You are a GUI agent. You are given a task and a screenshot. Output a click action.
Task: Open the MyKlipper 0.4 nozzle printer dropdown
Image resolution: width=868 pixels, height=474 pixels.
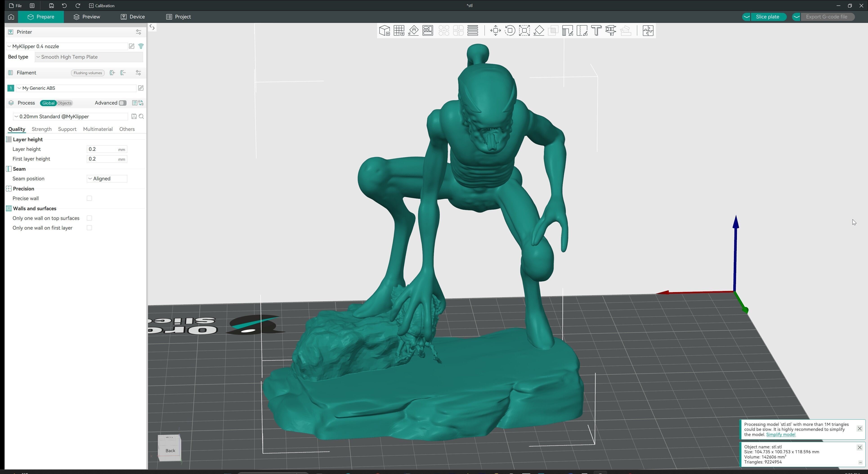click(x=67, y=47)
